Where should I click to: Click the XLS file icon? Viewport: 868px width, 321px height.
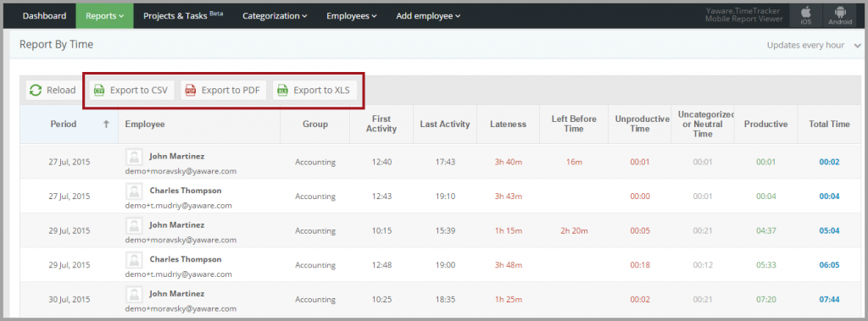[282, 91]
